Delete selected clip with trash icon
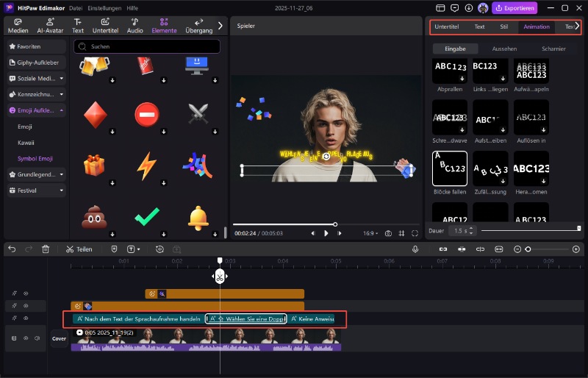 coord(46,249)
